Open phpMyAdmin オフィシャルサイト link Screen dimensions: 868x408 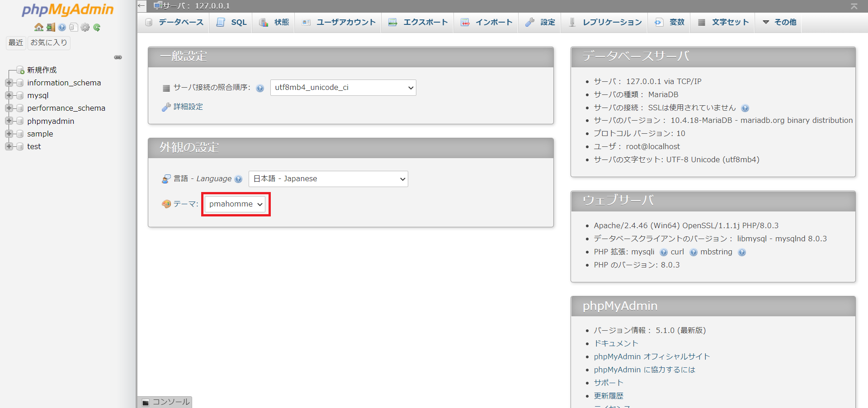652,356
